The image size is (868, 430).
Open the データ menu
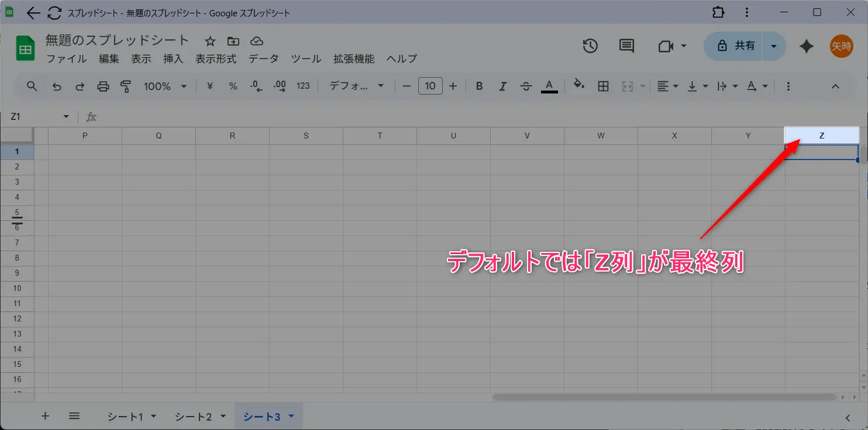263,59
